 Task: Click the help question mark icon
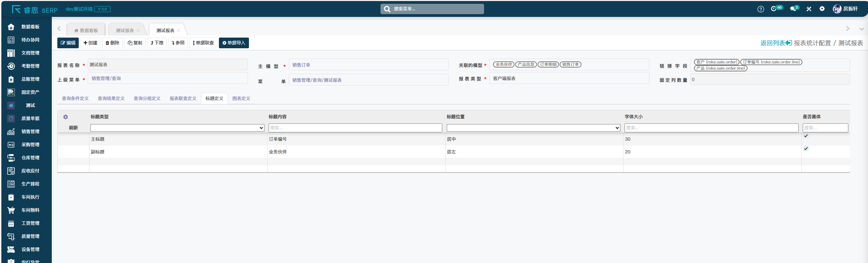point(760,9)
